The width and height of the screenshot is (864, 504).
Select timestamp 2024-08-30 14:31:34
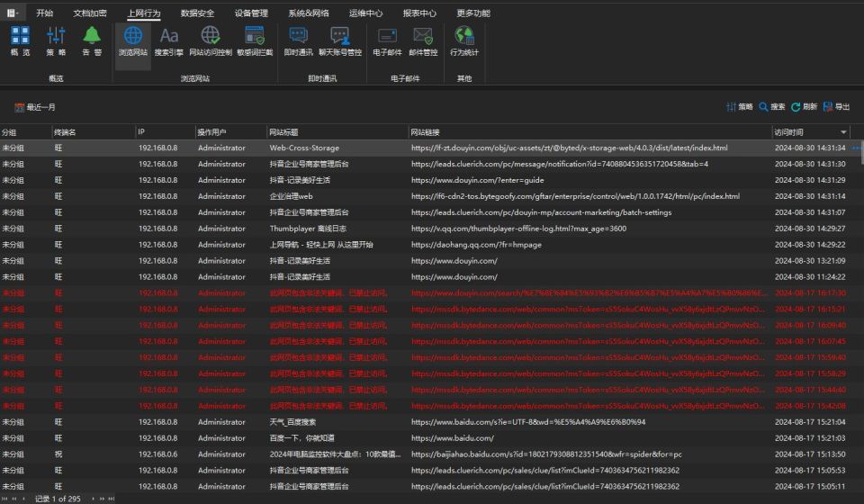coord(809,148)
